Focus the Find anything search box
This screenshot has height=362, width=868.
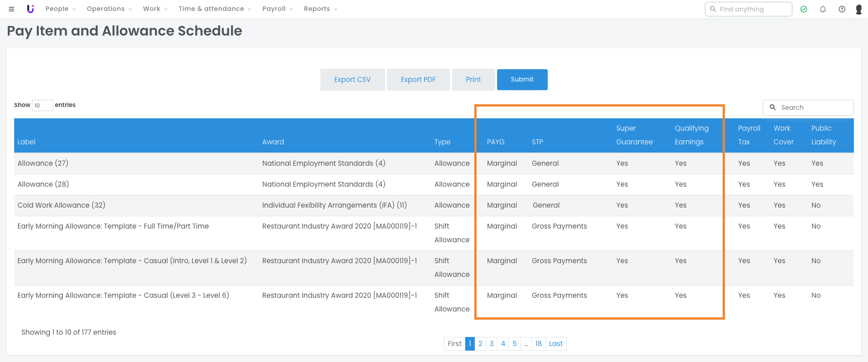tap(748, 9)
